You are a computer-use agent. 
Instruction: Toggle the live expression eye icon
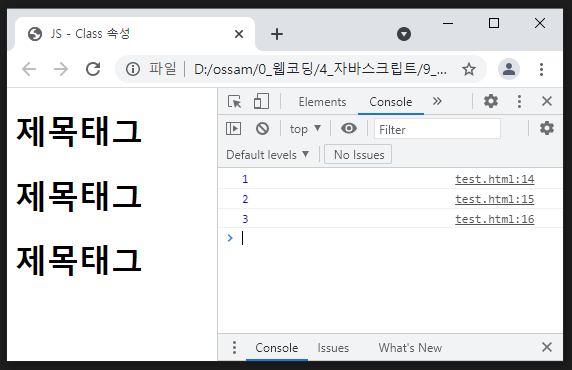coord(349,128)
